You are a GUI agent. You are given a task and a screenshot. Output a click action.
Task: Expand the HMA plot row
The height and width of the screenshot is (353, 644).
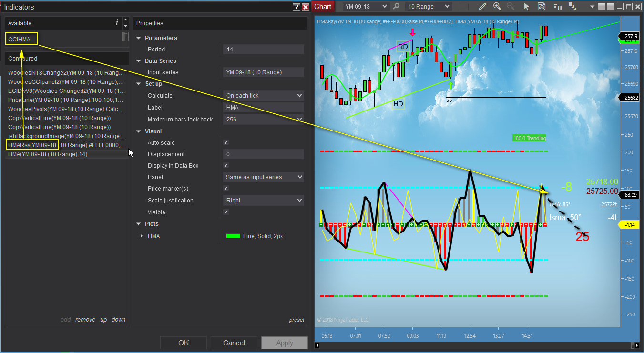click(x=142, y=236)
